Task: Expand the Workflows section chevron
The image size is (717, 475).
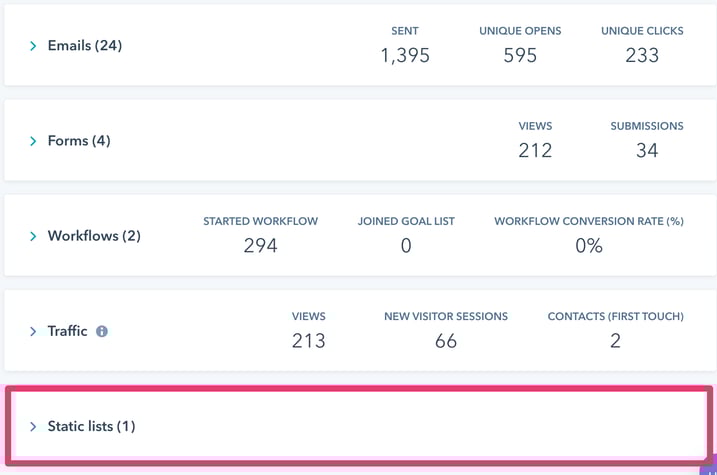Action: click(x=33, y=236)
